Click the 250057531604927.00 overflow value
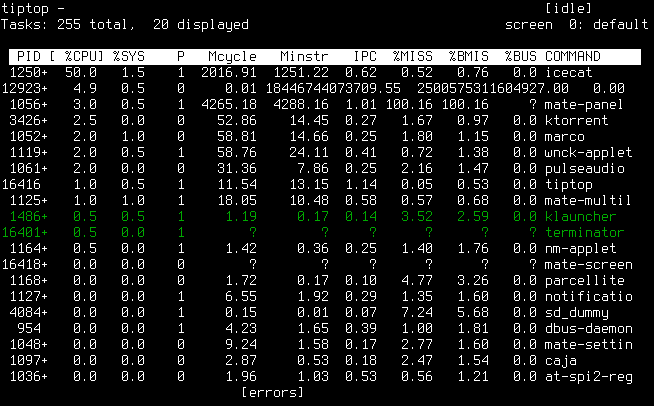 pos(493,88)
